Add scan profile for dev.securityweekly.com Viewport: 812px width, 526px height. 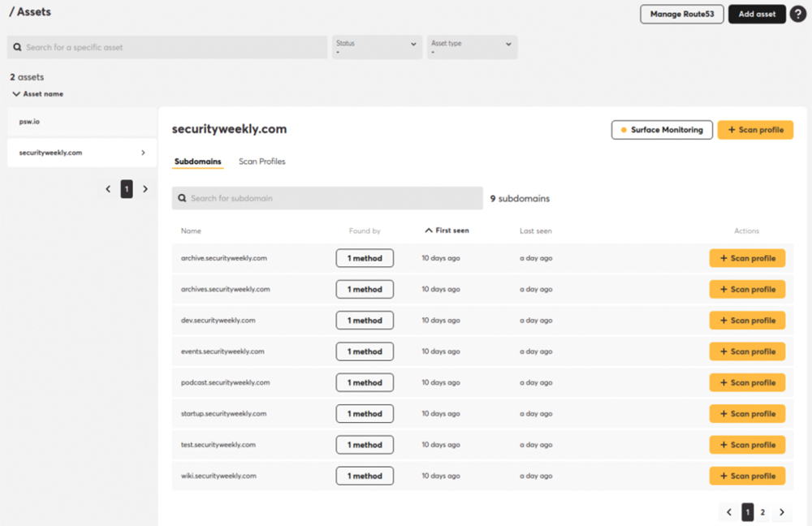[747, 321]
